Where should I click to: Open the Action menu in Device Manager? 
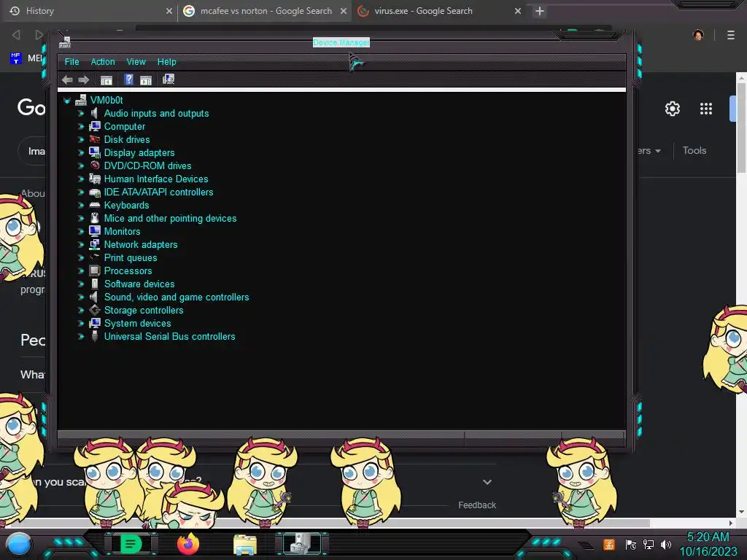click(x=103, y=62)
